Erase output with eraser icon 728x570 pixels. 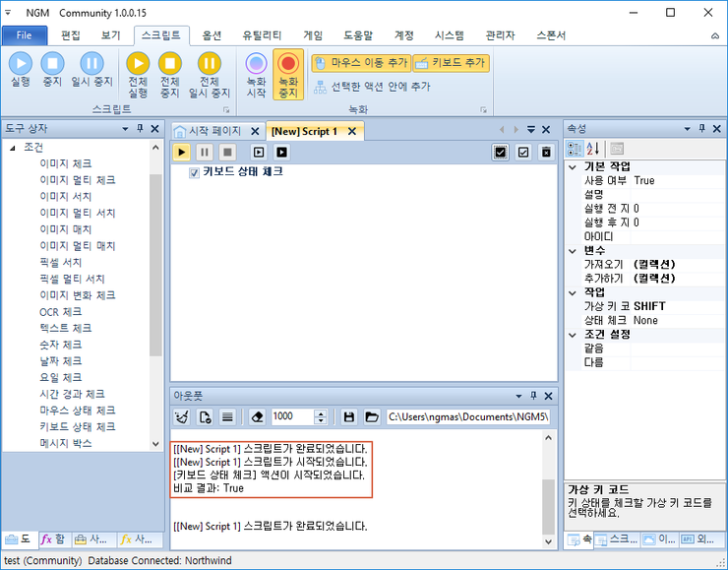257,416
